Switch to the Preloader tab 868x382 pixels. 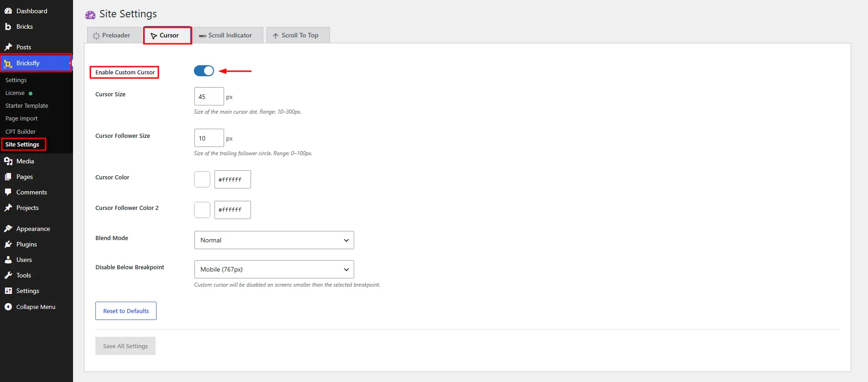114,35
